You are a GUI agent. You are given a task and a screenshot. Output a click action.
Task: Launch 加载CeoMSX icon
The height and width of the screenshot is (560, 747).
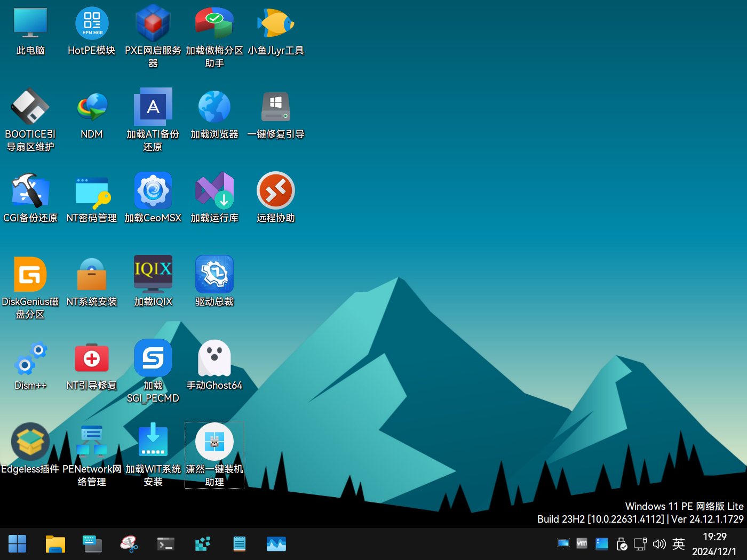coord(153,198)
